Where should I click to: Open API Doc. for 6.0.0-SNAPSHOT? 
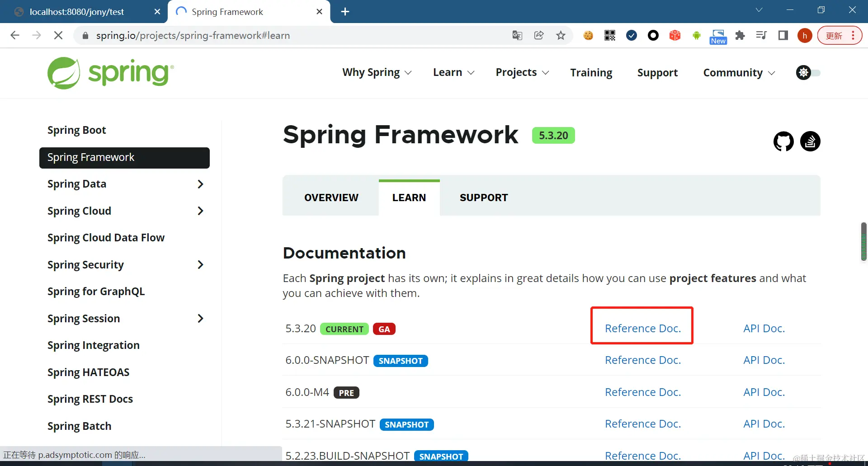point(764,360)
